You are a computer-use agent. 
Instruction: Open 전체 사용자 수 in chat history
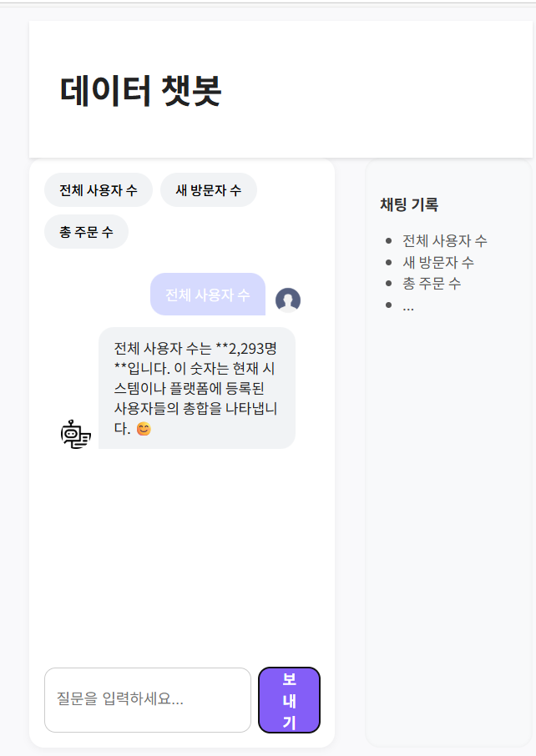tap(445, 240)
